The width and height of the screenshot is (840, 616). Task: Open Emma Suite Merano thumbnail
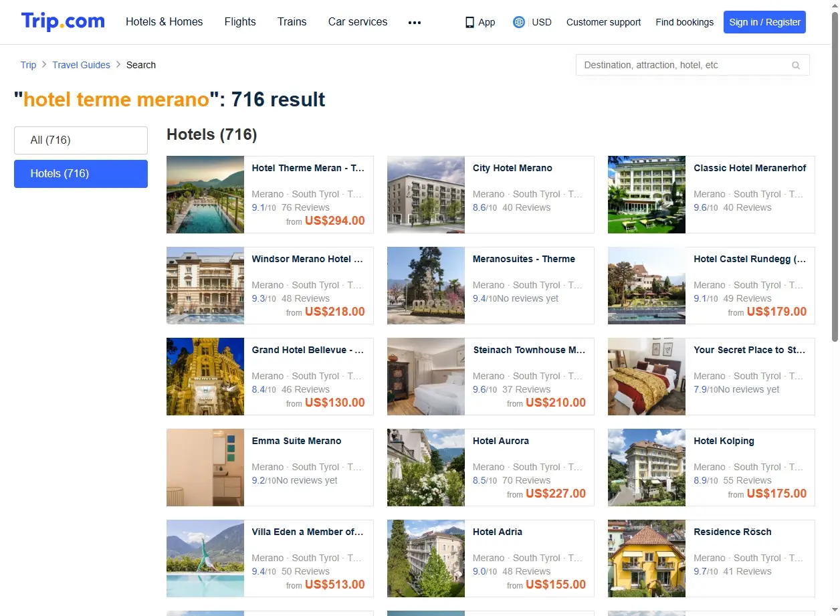[x=205, y=468]
